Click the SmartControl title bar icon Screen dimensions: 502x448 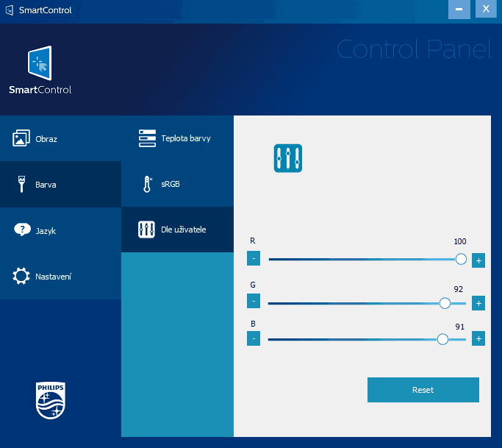(10, 10)
